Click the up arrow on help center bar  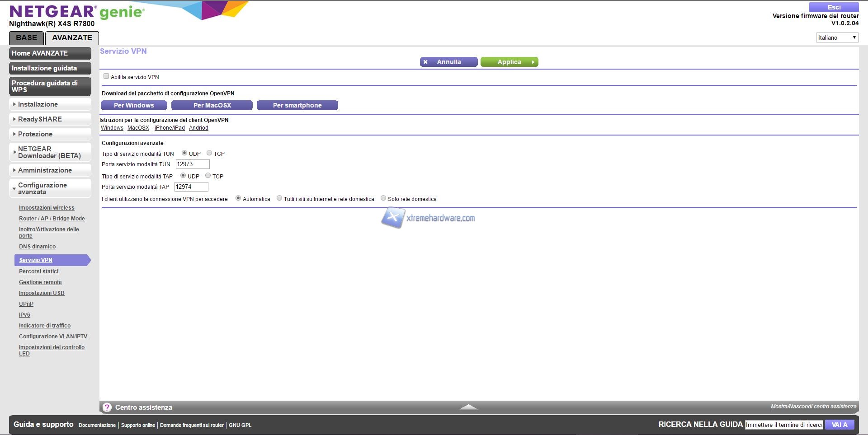pos(468,407)
